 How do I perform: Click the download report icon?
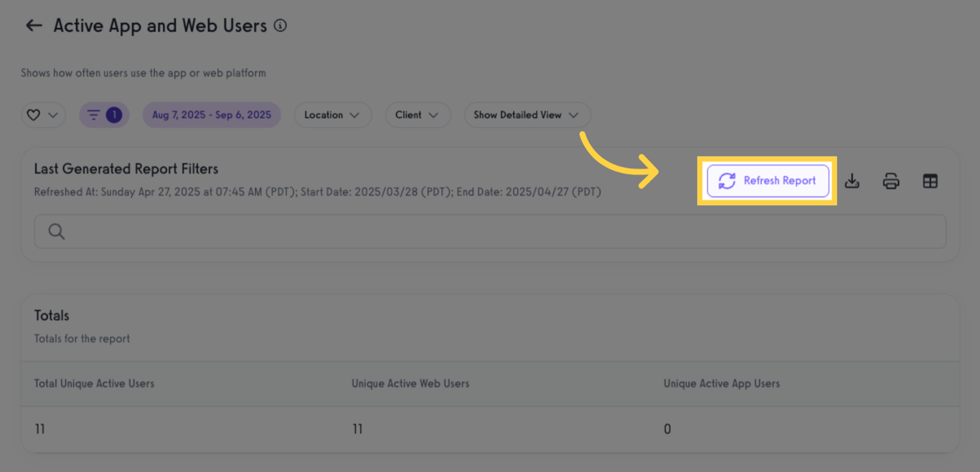tap(852, 181)
